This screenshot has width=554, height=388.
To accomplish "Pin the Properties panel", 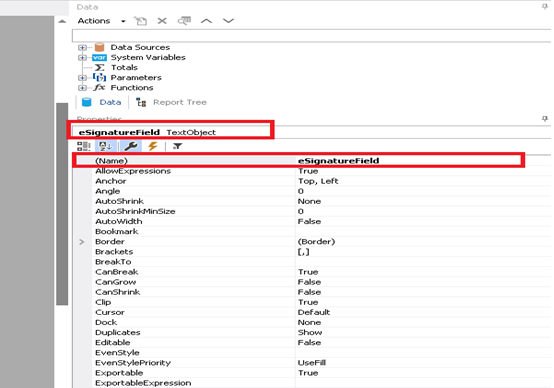I will coord(544,119).
